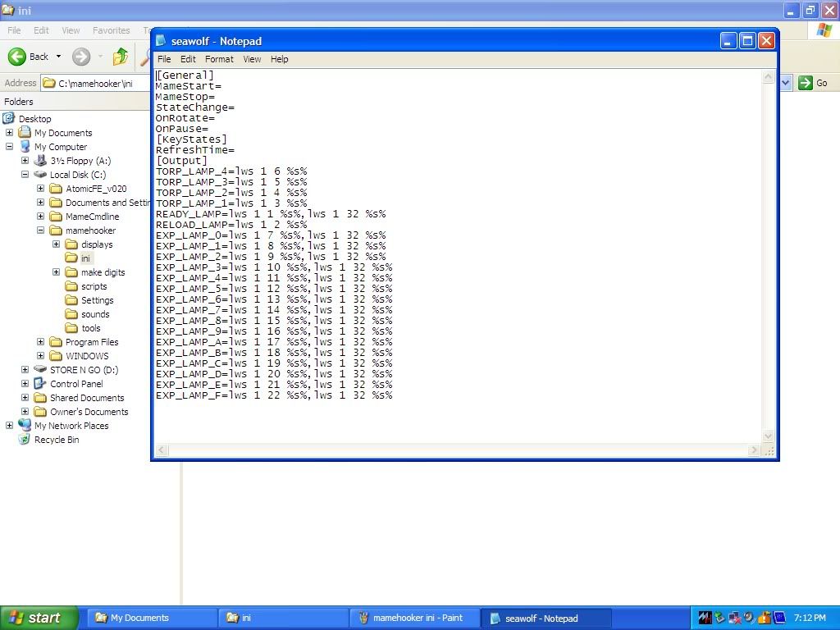Expand the AtomicFE_v020 folder node
Screen dimensions: 840x630
pyautogui.click(x=41, y=188)
